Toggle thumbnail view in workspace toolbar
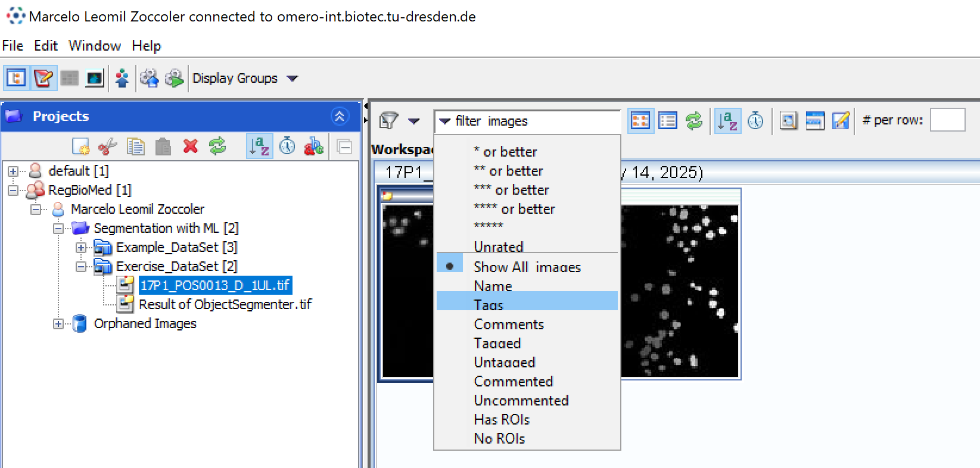Viewport: 980px width, 468px height. [640, 121]
